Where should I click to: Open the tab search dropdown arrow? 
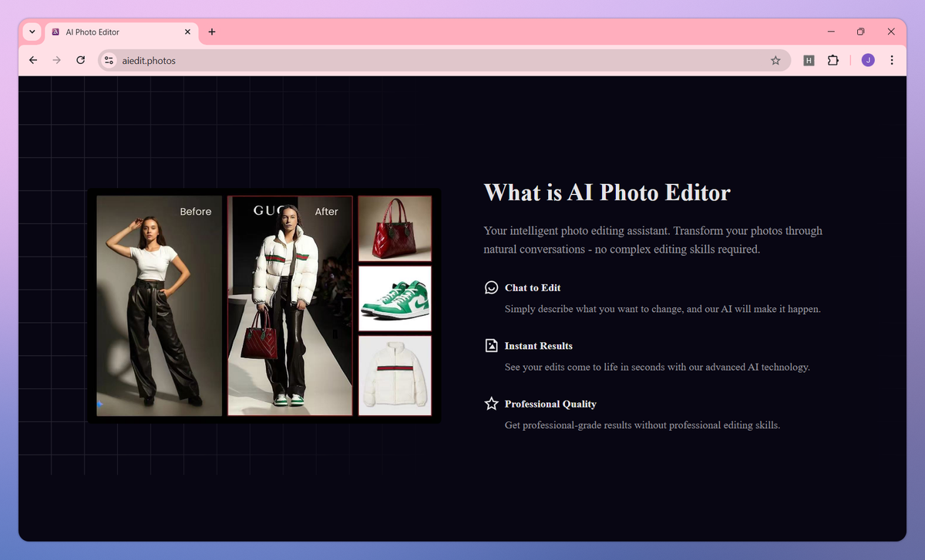tap(32, 32)
